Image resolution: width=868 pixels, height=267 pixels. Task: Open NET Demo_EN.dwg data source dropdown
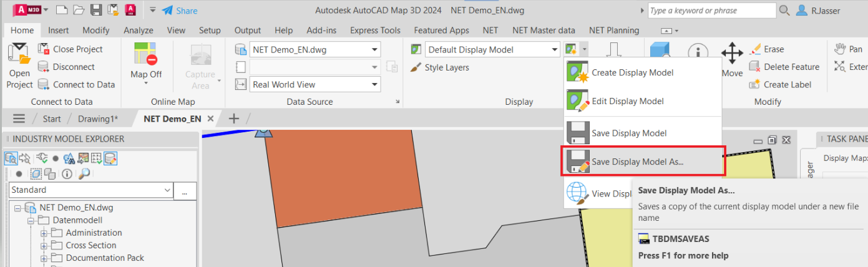315,49
